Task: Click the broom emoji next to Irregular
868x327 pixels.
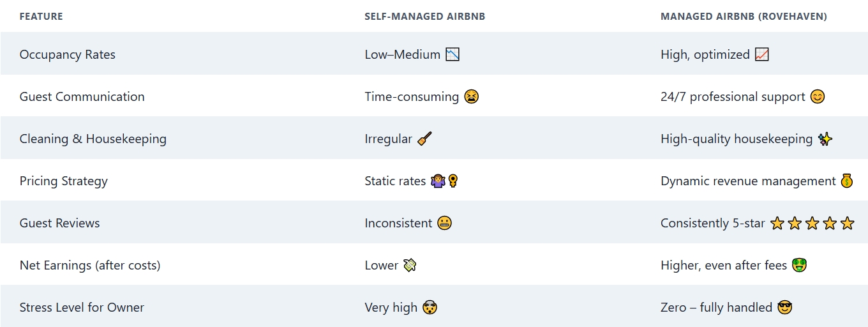Action: pos(424,139)
